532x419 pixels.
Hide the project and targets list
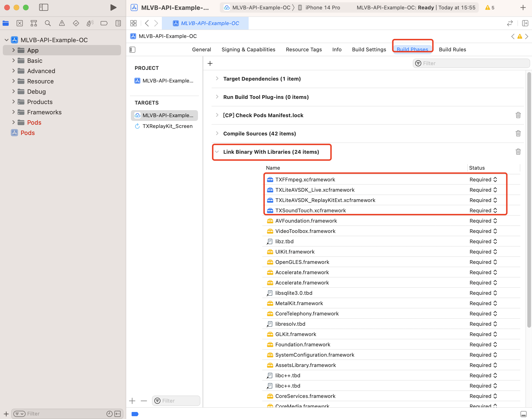coord(132,50)
